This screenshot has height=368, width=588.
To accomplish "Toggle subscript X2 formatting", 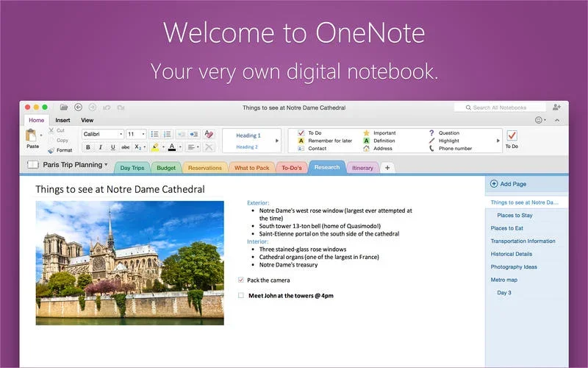I will (x=138, y=147).
